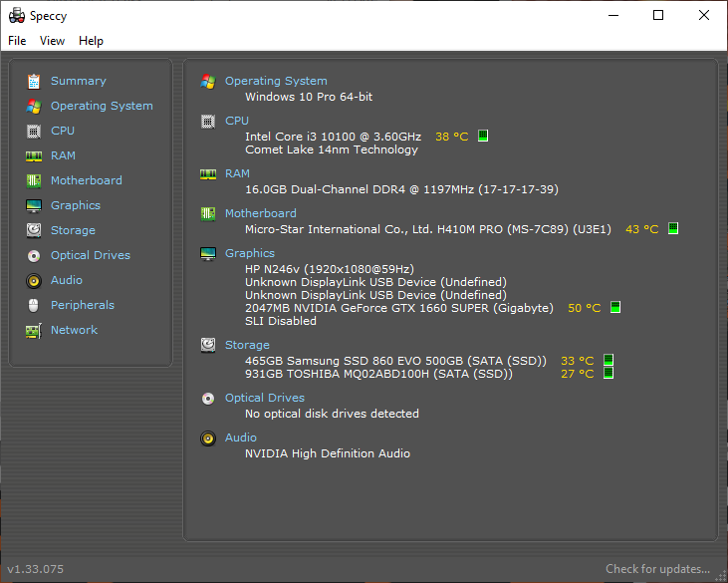Image resolution: width=728 pixels, height=583 pixels.
Task: Click Samsung SSD temperature indicator beside 33 °C
Action: (608, 360)
